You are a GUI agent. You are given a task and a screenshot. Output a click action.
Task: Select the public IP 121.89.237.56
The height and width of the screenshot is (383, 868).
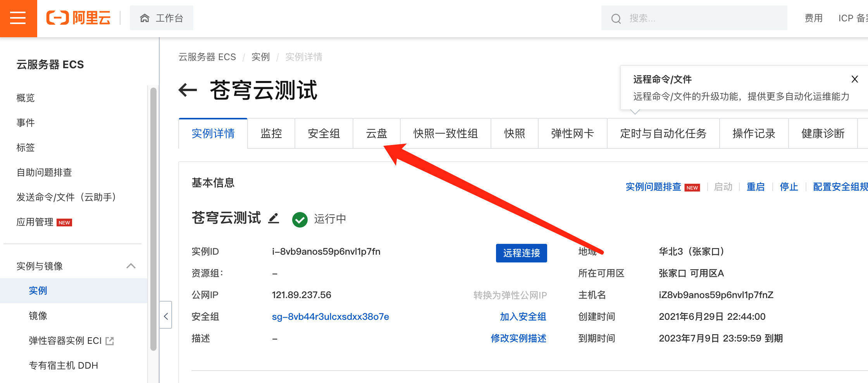(x=301, y=295)
